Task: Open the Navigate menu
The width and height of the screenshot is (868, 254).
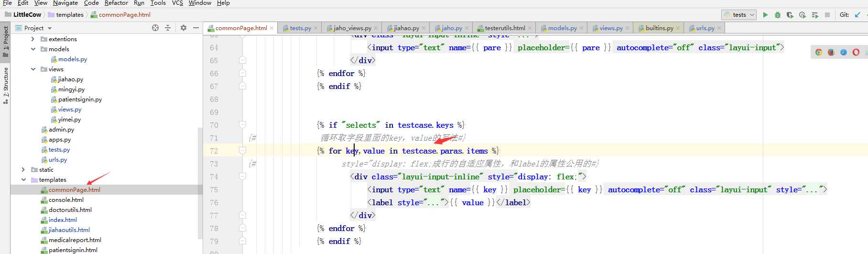Action: tap(65, 3)
